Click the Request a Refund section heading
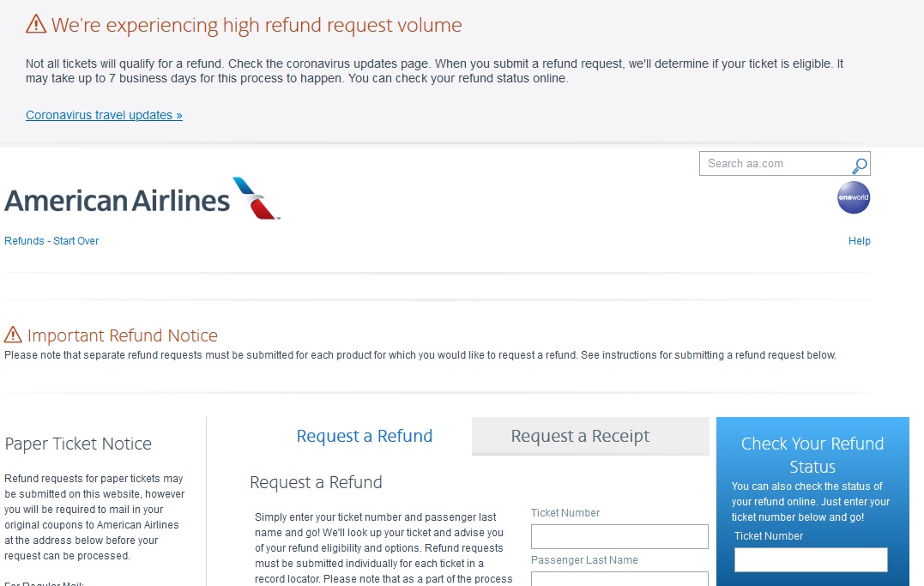Screen dimensions: 924x586 point(316,482)
